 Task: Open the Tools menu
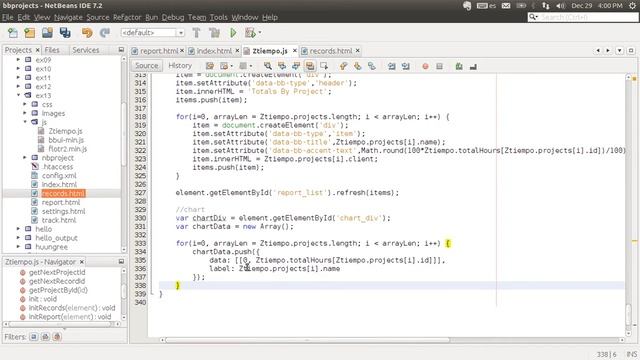coord(218,17)
